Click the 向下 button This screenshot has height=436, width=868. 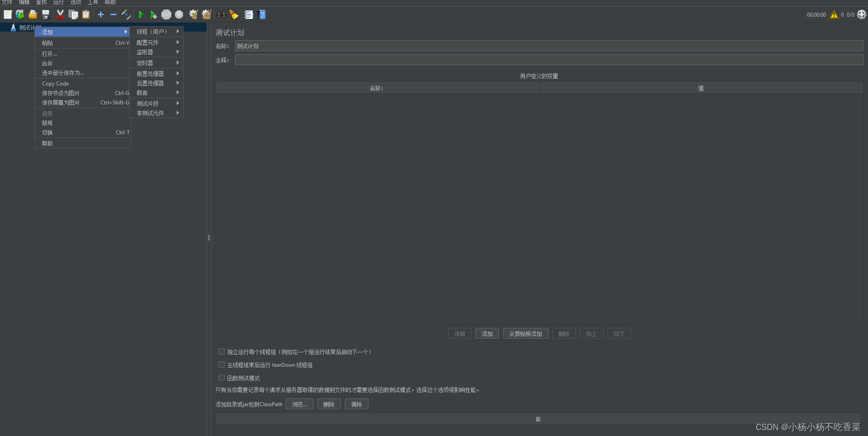click(x=619, y=334)
